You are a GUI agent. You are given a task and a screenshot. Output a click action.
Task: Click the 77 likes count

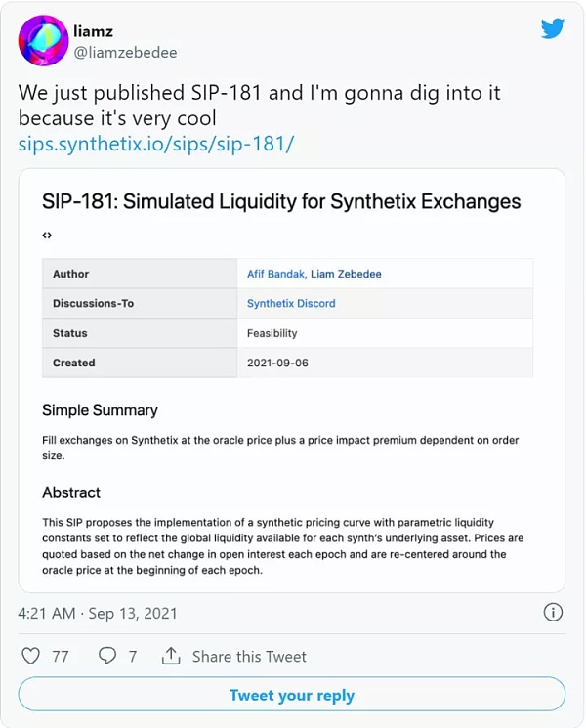click(x=61, y=656)
